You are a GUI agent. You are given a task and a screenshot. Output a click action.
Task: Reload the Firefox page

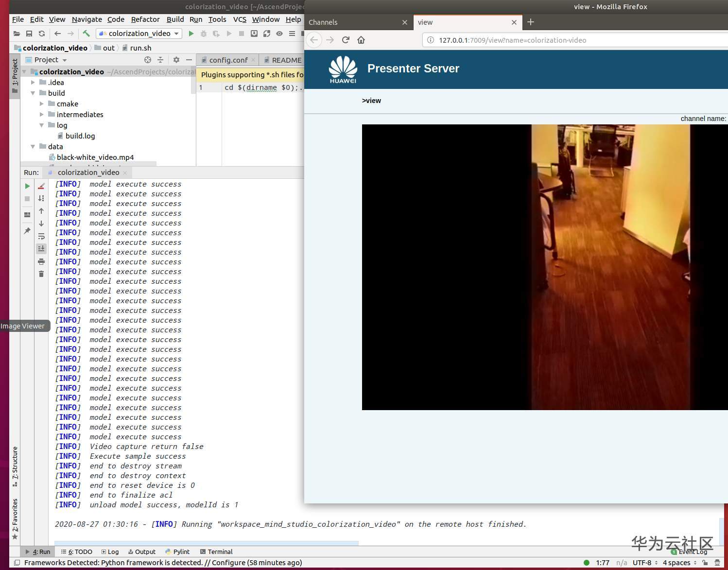click(346, 40)
